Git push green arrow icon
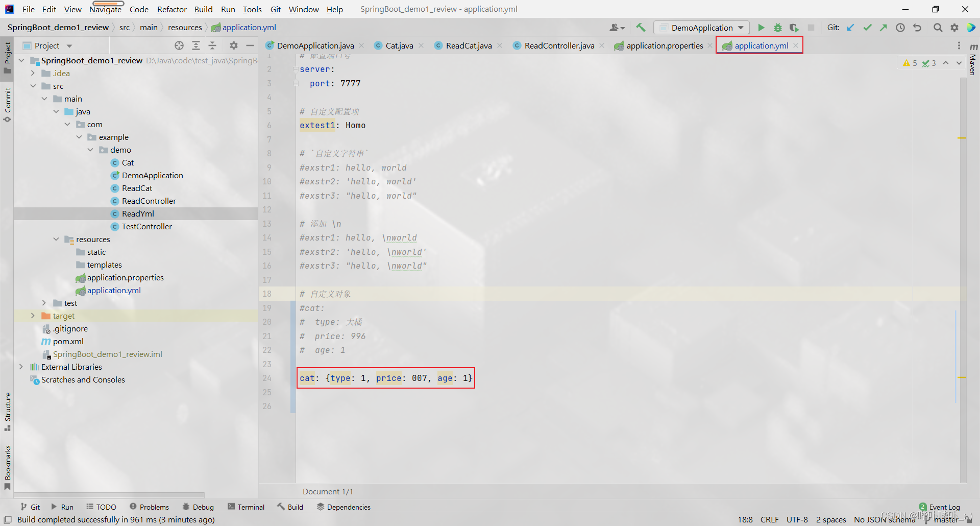The width and height of the screenshot is (980, 526). tap(884, 28)
